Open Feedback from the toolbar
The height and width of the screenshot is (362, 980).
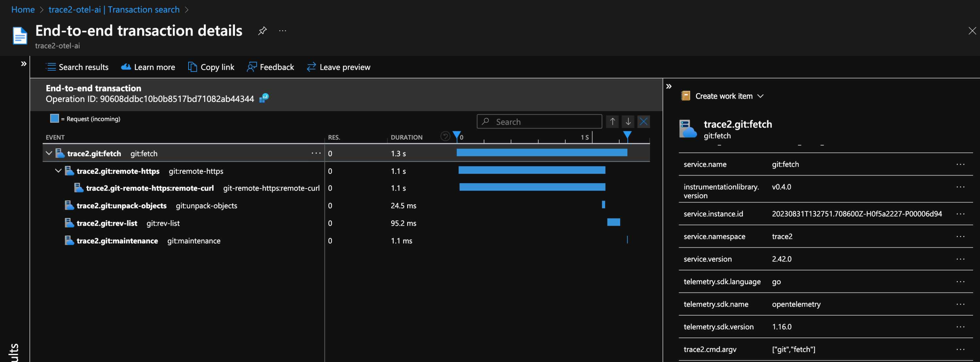point(270,67)
